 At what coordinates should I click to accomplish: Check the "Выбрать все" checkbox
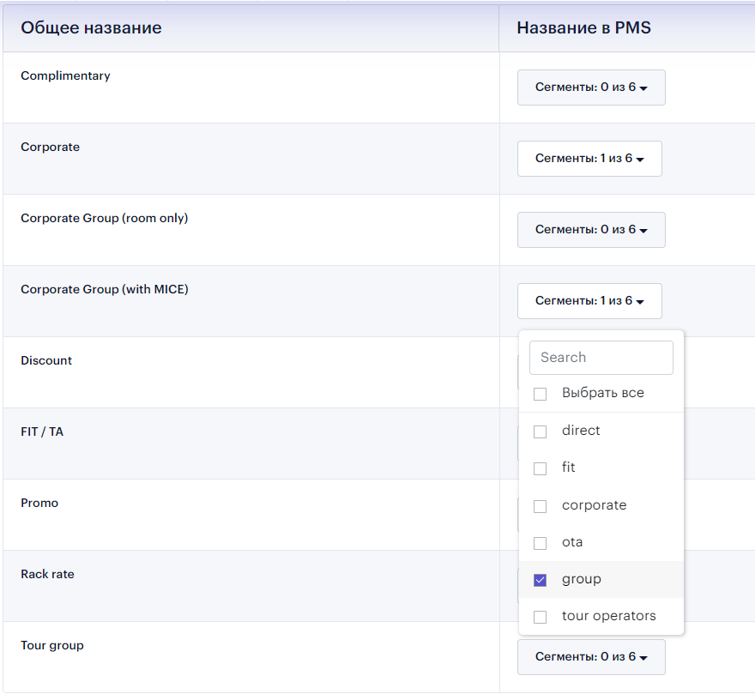540,393
